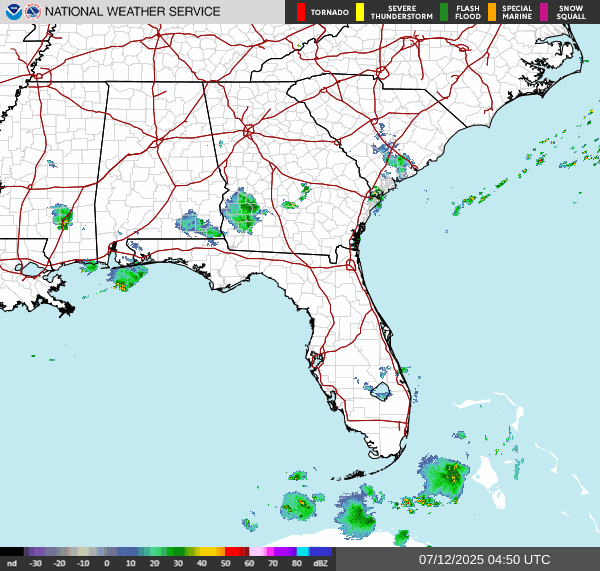Click the 60 value on dBZ scale
The width and height of the screenshot is (600, 571).
249,563
